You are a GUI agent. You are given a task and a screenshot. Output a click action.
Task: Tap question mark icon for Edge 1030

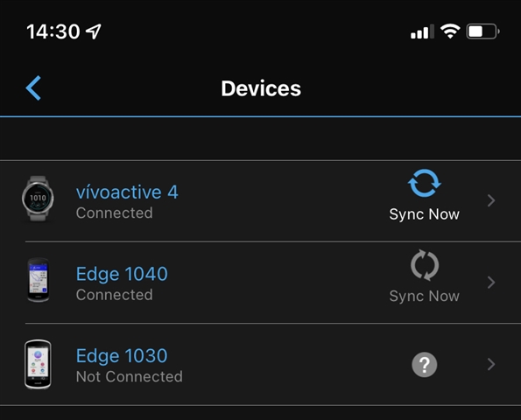click(x=425, y=365)
